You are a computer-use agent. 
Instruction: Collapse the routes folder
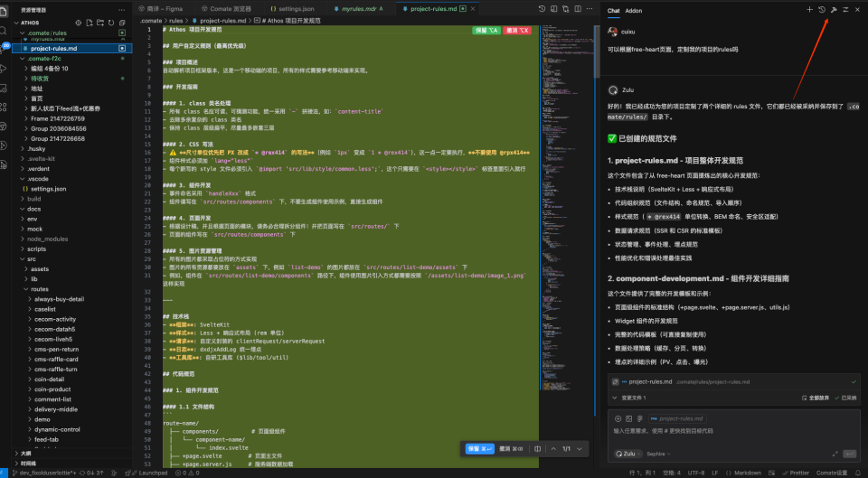click(x=26, y=289)
